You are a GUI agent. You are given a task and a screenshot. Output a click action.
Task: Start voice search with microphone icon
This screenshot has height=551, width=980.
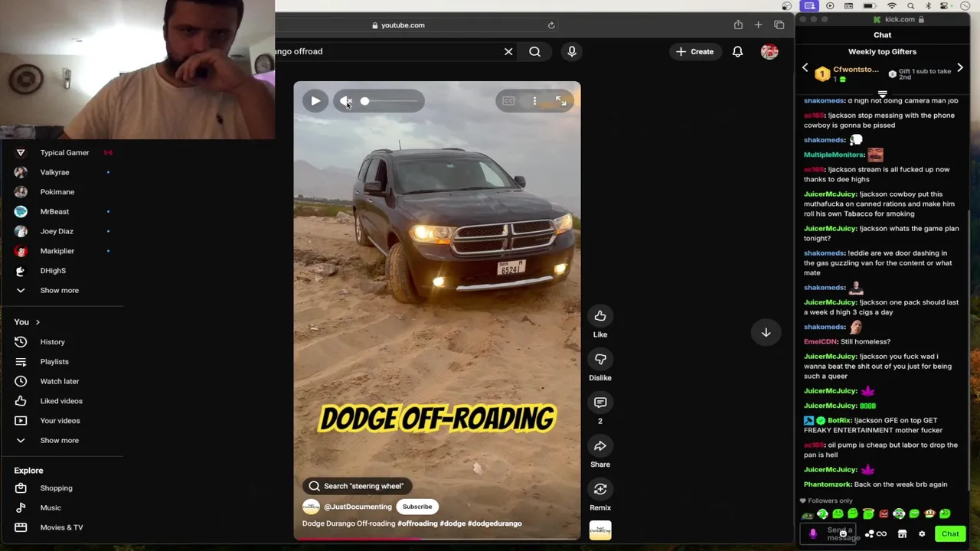click(x=572, y=51)
